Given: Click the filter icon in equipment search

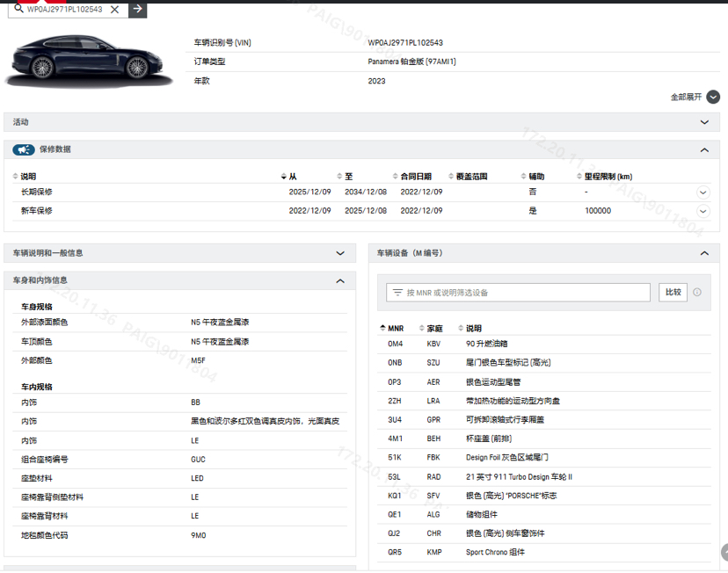Looking at the screenshot, I should 398,293.
